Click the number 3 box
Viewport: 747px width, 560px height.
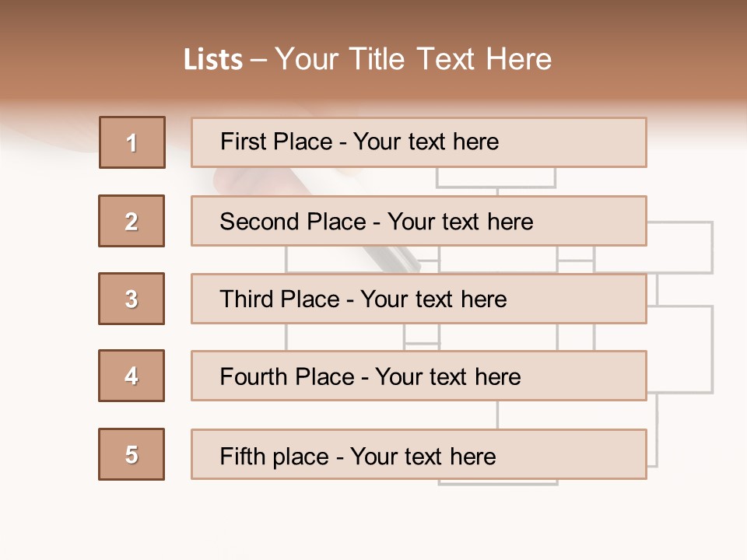coord(132,299)
